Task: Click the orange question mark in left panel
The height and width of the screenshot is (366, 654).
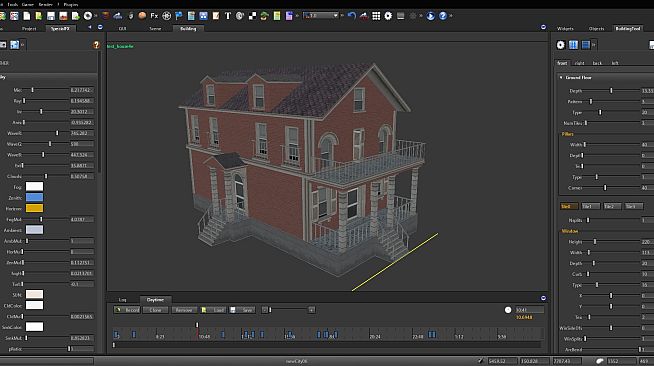Action: (96, 45)
